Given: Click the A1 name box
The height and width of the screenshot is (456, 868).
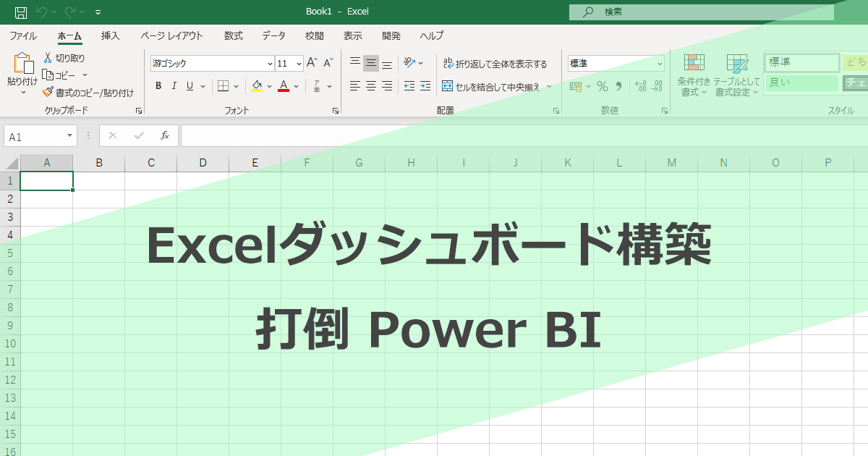Looking at the screenshot, I should tap(41, 136).
